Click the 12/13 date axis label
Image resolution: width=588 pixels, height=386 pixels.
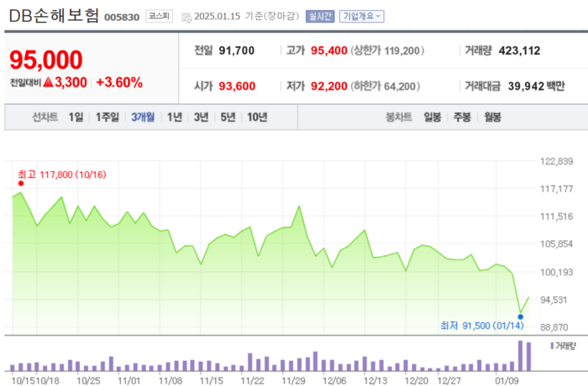pos(375,381)
